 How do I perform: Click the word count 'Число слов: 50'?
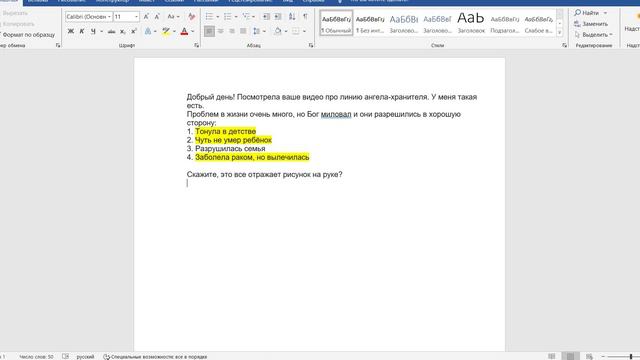pos(36,357)
